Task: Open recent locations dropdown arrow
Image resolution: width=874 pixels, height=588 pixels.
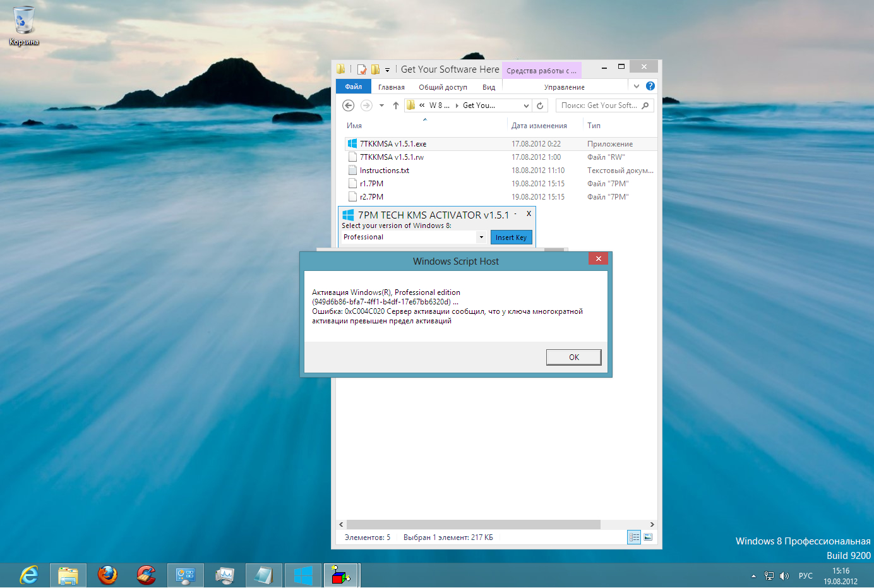Action: pyautogui.click(x=381, y=105)
